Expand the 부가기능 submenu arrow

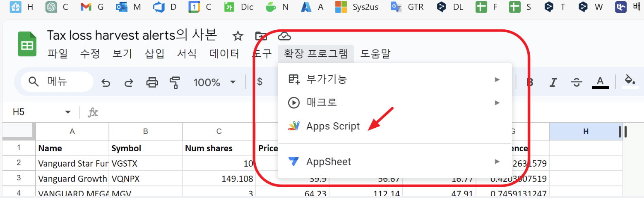point(497,79)
